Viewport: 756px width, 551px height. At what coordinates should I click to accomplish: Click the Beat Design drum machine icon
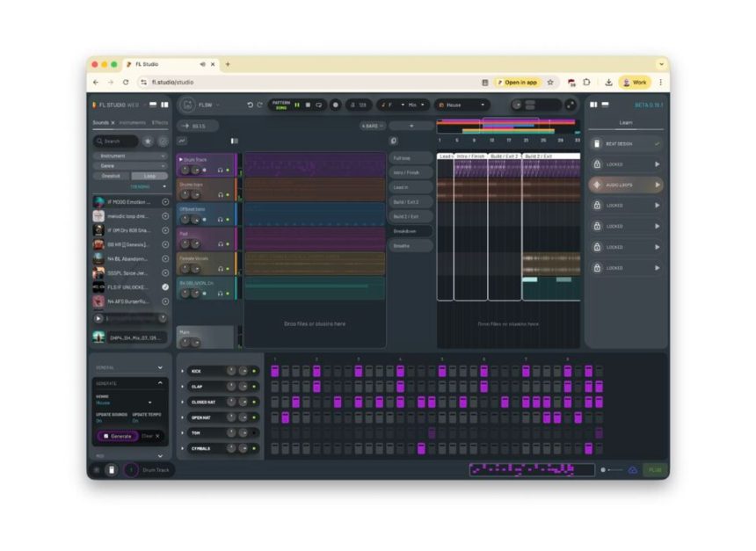(x=597, y=143)
